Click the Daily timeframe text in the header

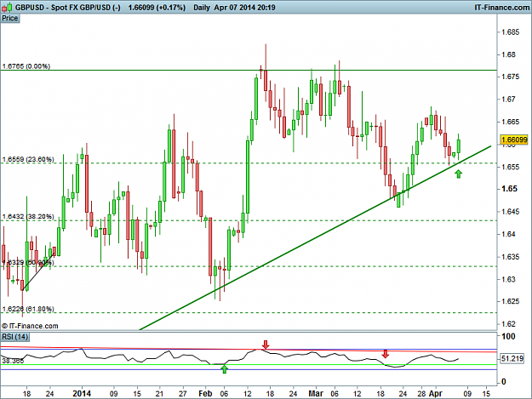pyautogui.click(x=202, y=8)
